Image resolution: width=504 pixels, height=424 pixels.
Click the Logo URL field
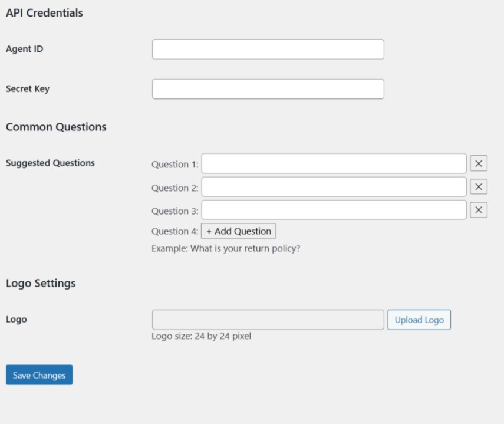pos(268,320)
